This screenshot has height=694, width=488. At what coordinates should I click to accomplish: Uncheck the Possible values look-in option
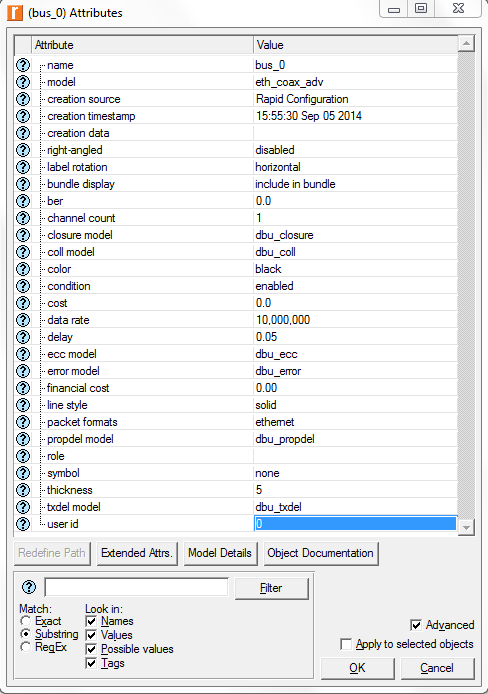(91, 649)
